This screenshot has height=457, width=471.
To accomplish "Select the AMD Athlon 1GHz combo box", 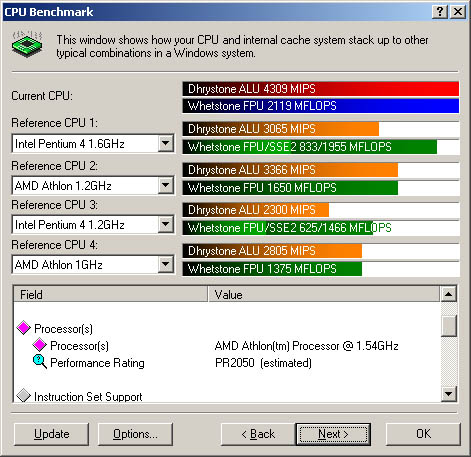I will 93,265.
